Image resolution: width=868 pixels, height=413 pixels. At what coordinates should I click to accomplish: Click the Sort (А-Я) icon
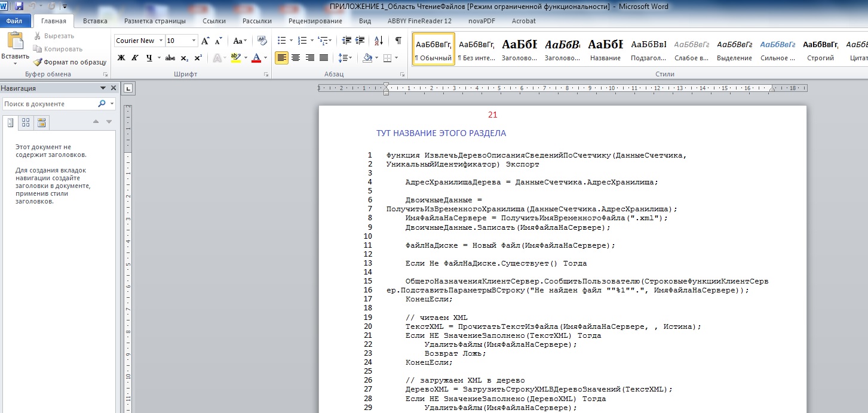point(378,41)
